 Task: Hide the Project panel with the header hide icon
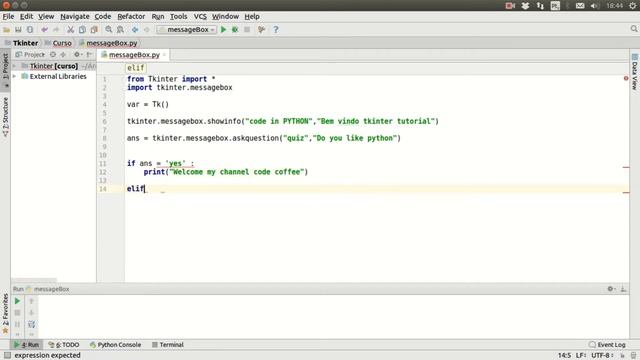coord(89,54)
